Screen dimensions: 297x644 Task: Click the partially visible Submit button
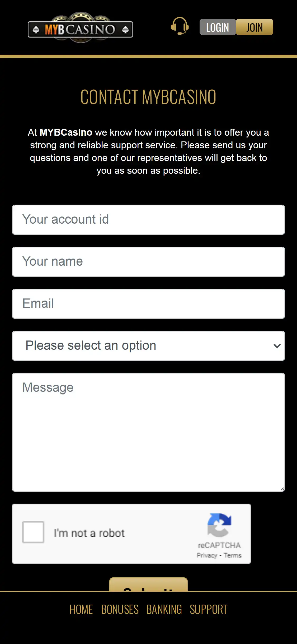tap(148, 585)
